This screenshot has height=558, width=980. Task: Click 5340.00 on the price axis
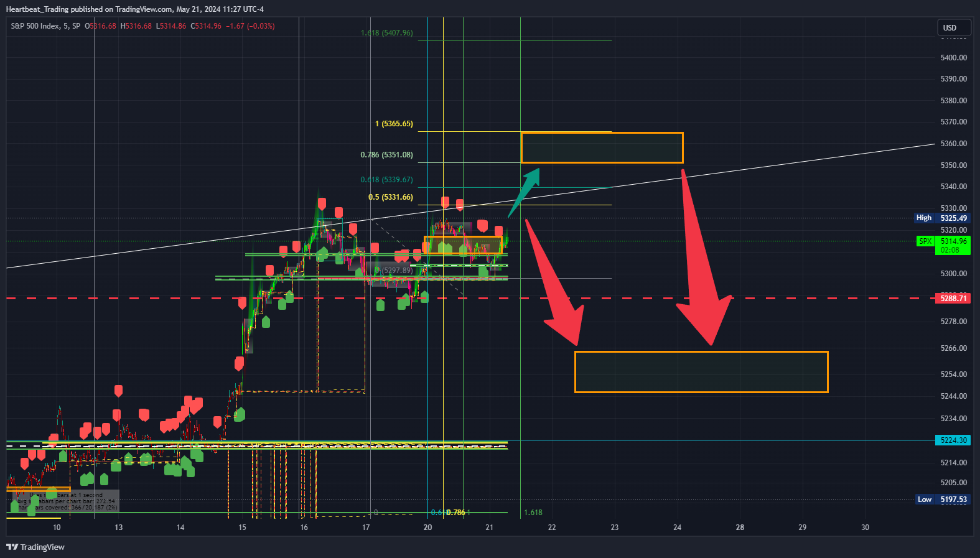(954, 187)
